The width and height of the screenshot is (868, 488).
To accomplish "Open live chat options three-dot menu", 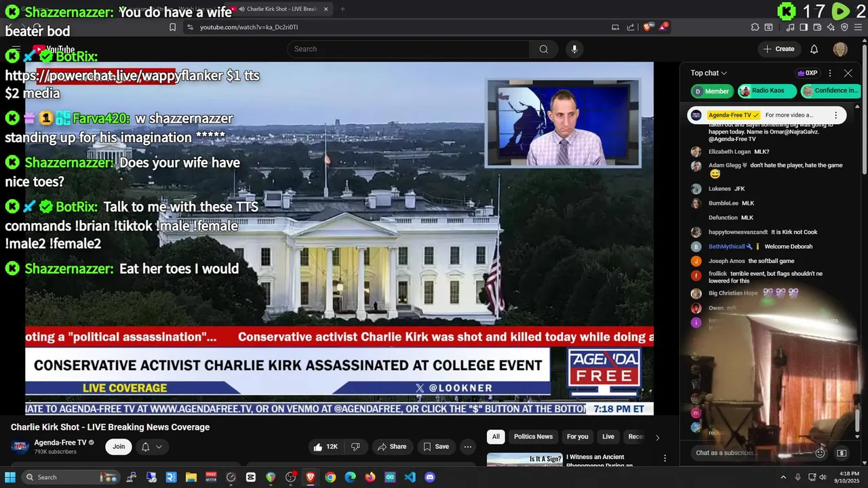I will pyautogui.click(x=829, y=73).
